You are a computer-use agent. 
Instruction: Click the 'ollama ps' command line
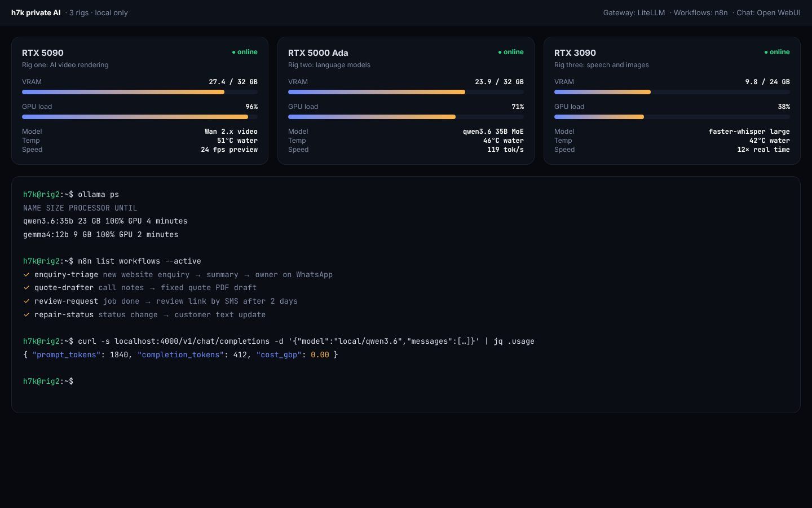coord(71,195)
